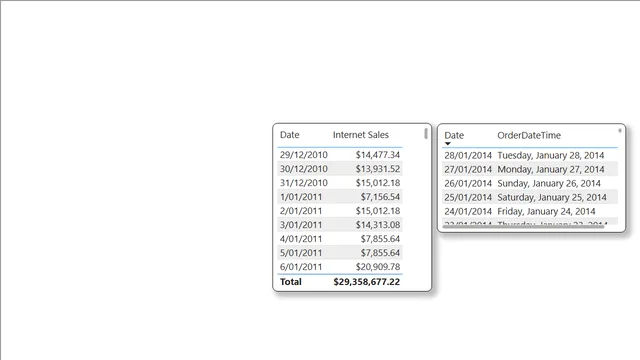Image resolution: width=640 pixels, height=360 pixels.
Task: Select the 28/01/2014 date cell
Action: [468, 155]
